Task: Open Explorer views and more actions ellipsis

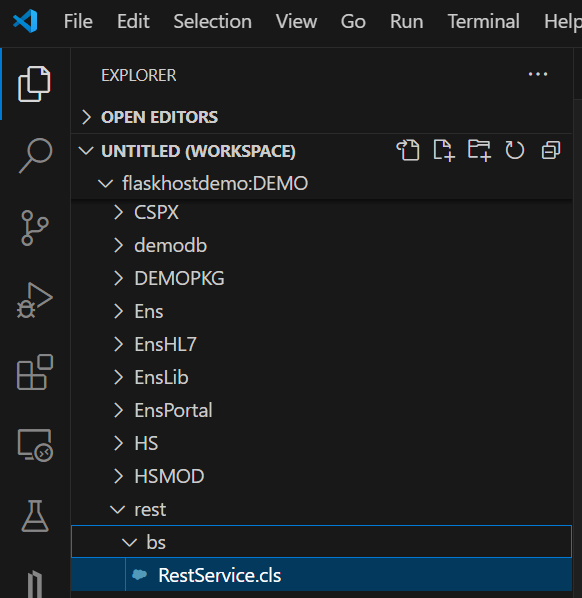Action: (x=538, y=74)
